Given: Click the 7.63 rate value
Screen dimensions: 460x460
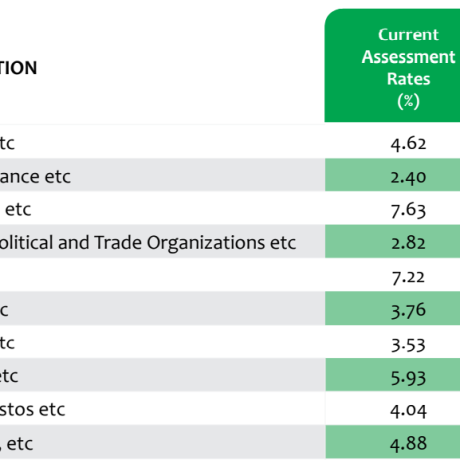Looking at the screenshot, I should coord(408,210).
